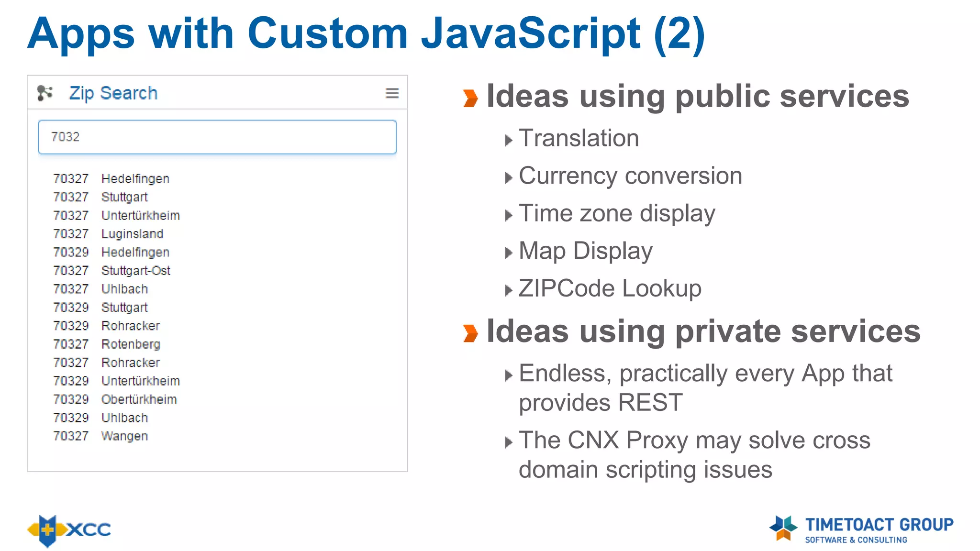Viewport: 980px width, 551px height.
Task: Select the 70327 Hedelfingen result
Action: click(111, 179)
